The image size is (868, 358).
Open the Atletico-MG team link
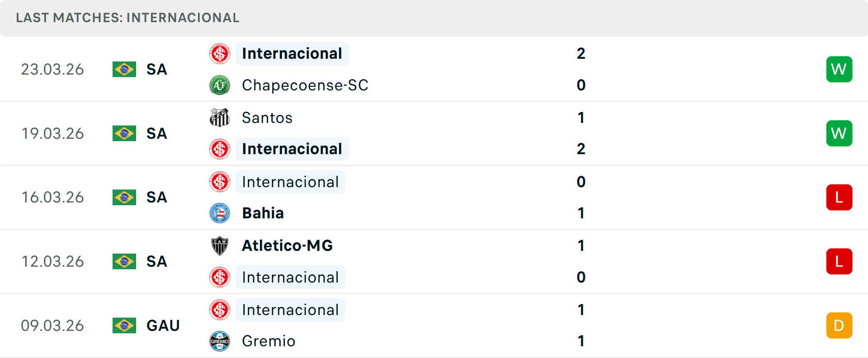point(288,245)
